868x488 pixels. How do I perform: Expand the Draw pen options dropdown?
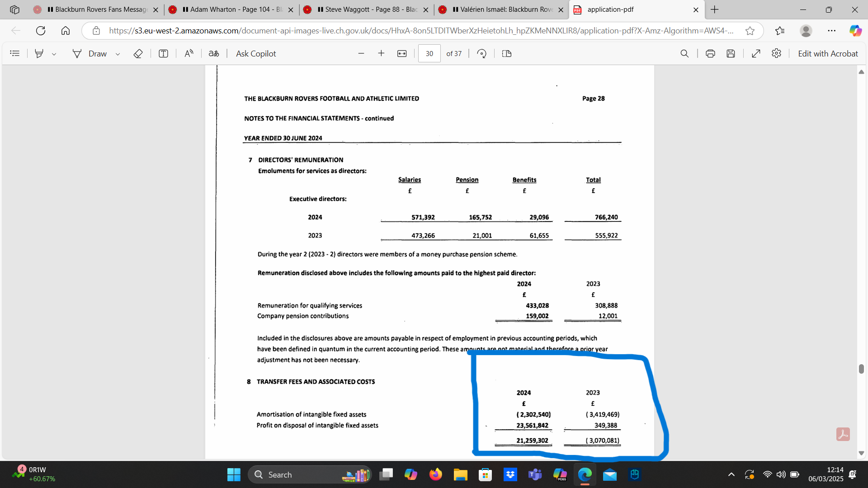(x=118, y=54)
